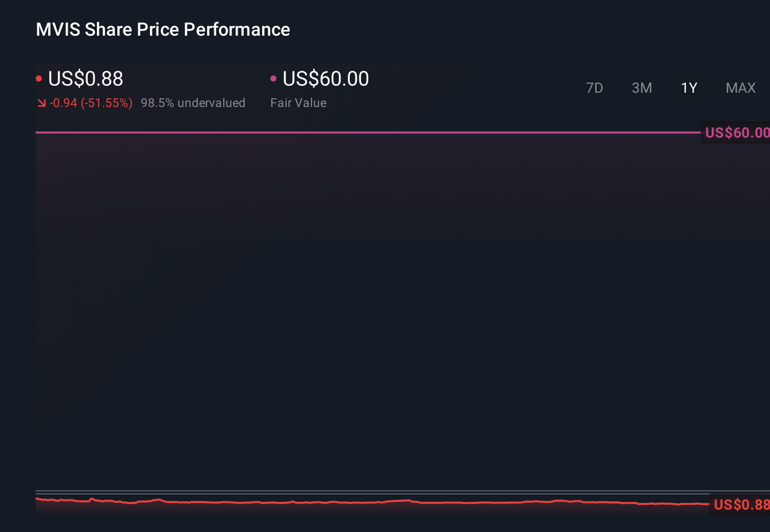Click the MVIS Share Price Performance title
770x532 pixels.
click(162, 30)
